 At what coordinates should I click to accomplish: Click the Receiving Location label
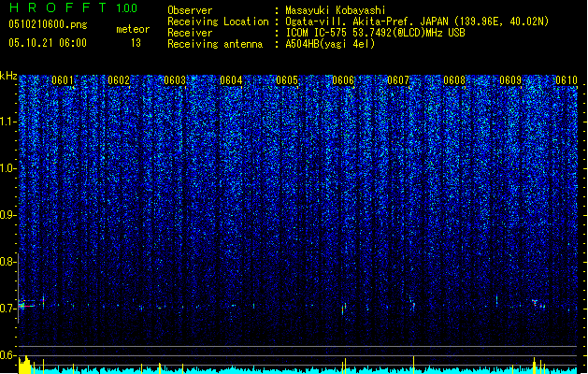click(218, 22)
